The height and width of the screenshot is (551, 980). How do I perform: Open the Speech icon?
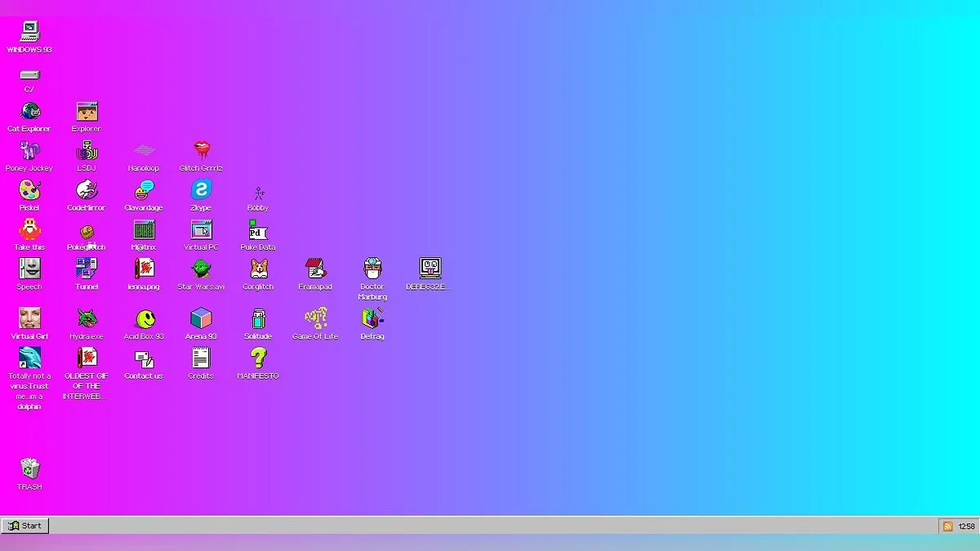click(x=29, y=269)
